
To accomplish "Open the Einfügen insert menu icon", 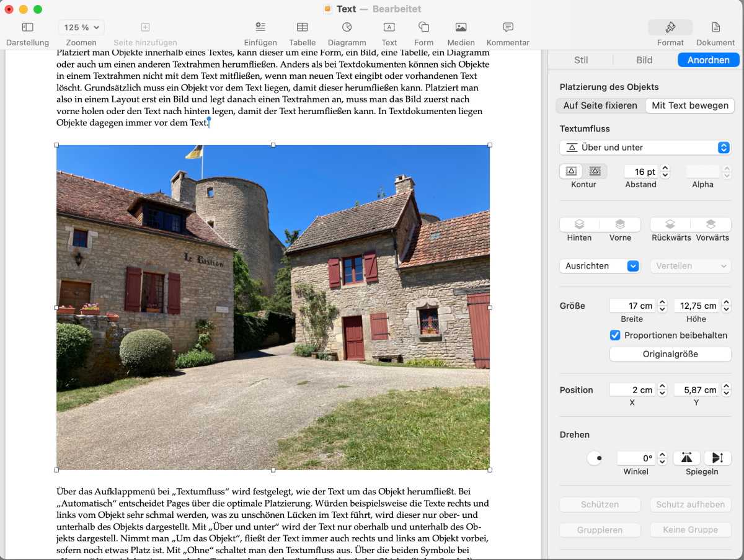I will (260, 27).
